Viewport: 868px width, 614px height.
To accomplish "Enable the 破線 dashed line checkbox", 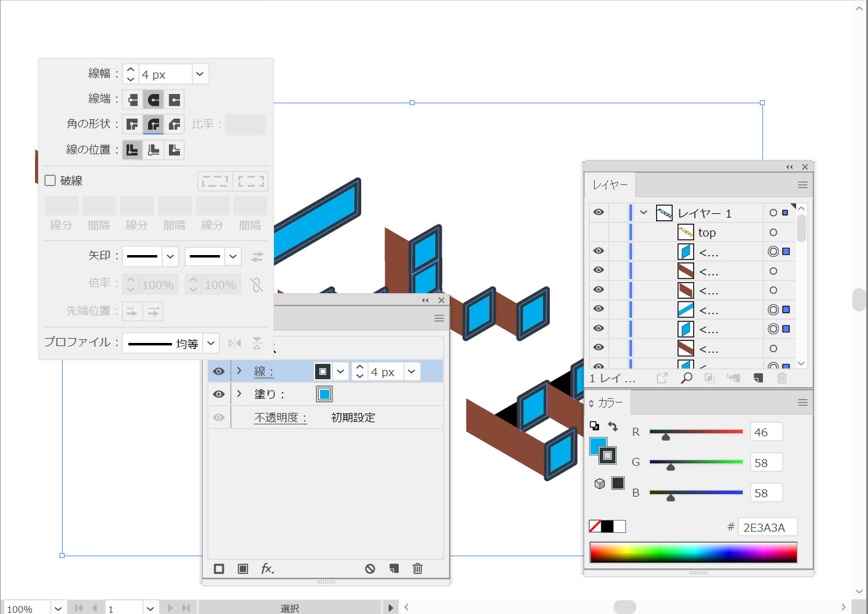I will coord(50,181).
